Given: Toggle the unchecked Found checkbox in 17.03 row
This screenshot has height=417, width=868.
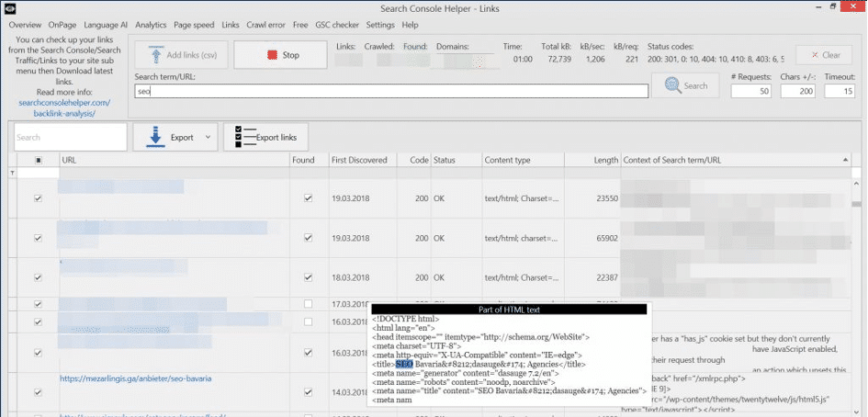Looking at the screenshot, I should click(309, 304).
